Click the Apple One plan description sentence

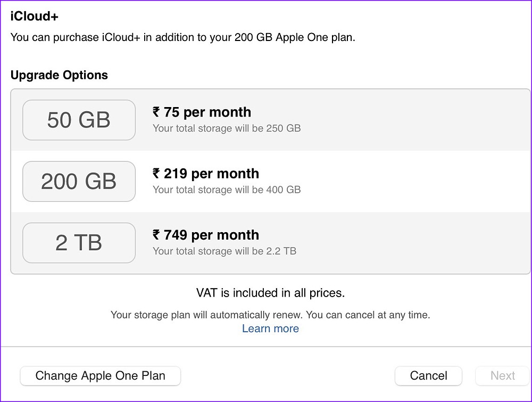click(x=182, y=38)
